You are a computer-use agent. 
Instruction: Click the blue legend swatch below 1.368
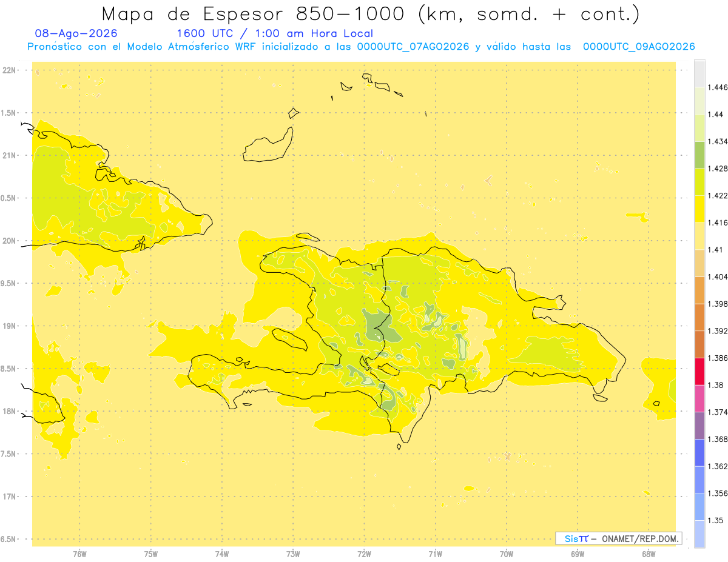pos(699,452)
